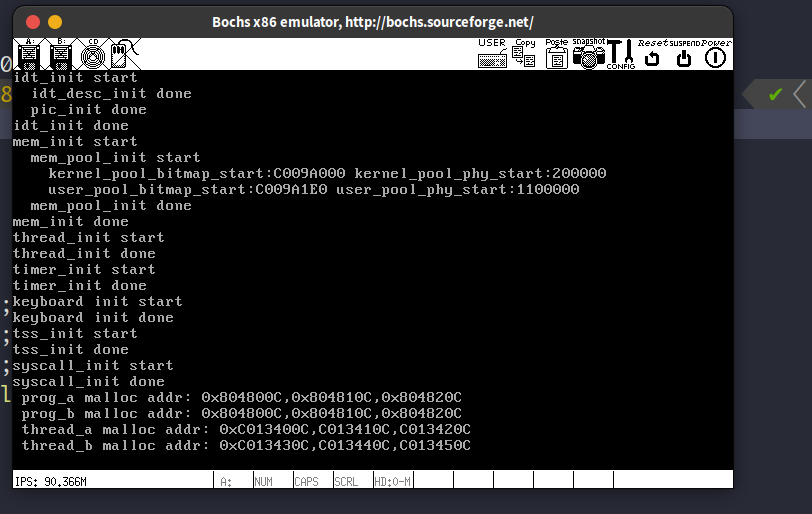Click the A: status bar indicator
The height and width of the screenshot is (514, 812).
226,481
